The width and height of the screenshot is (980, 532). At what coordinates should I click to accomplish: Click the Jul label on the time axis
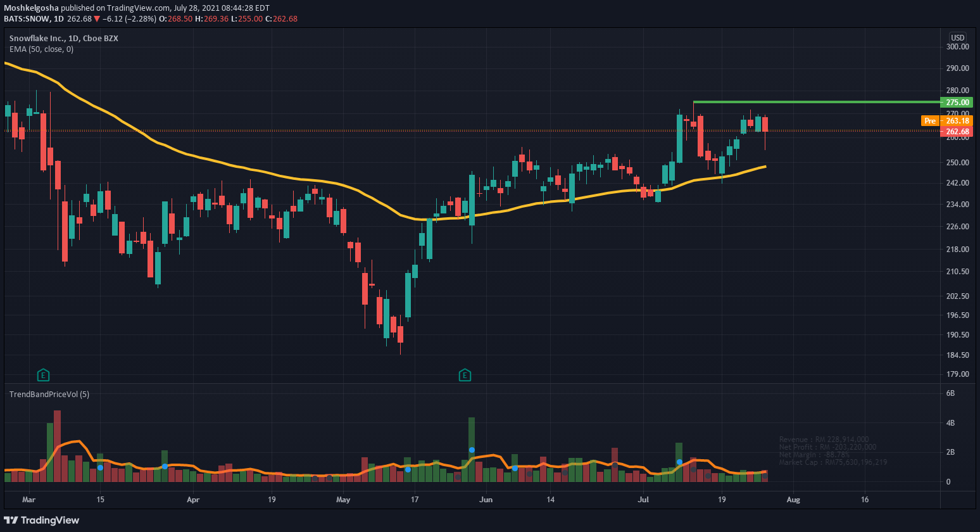643,500
